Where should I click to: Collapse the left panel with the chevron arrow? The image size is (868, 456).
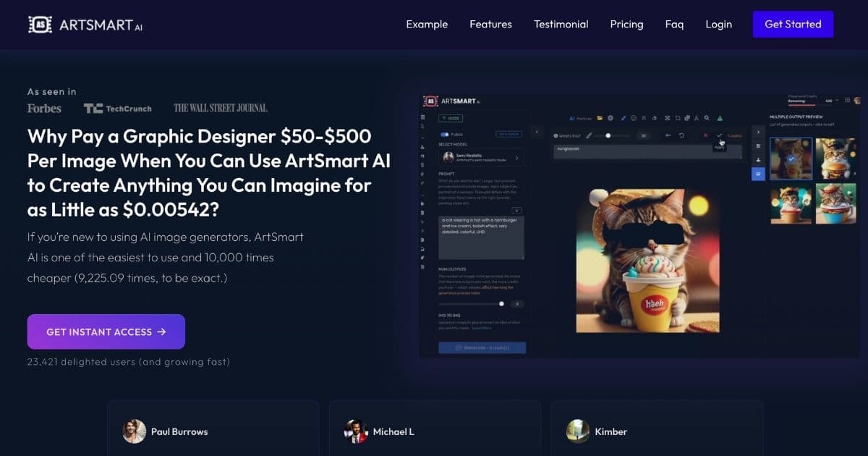tap(537, 132)
